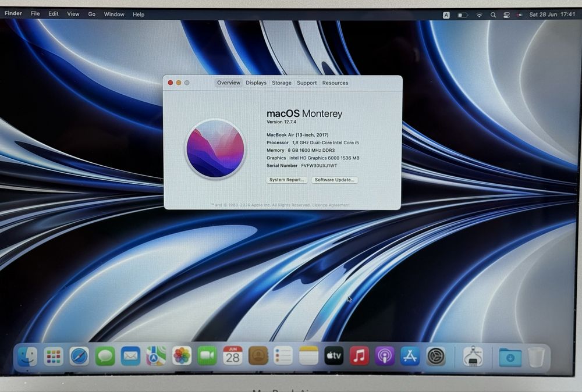Open Music app in the Dock
The width and height of the screenshot is (582, 392).
359,356
